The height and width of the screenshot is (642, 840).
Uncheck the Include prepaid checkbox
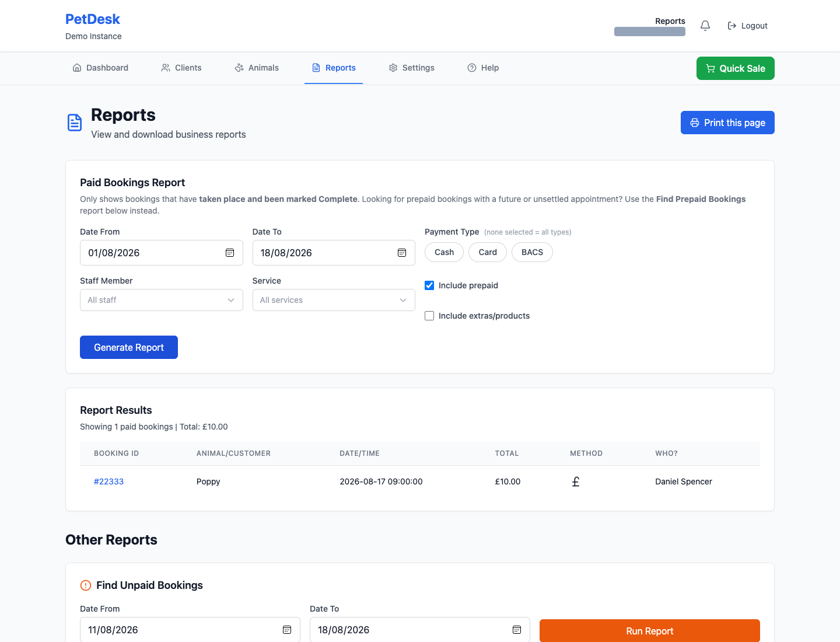429,285
